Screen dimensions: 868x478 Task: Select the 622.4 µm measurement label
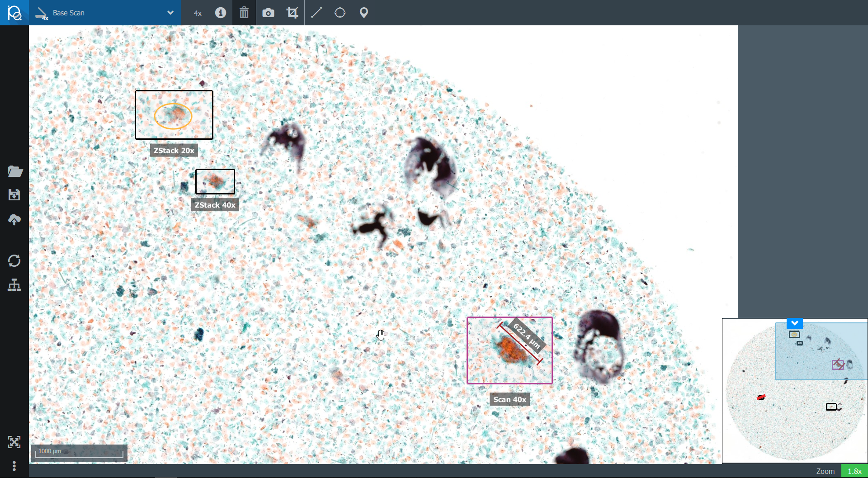point(527,336)
